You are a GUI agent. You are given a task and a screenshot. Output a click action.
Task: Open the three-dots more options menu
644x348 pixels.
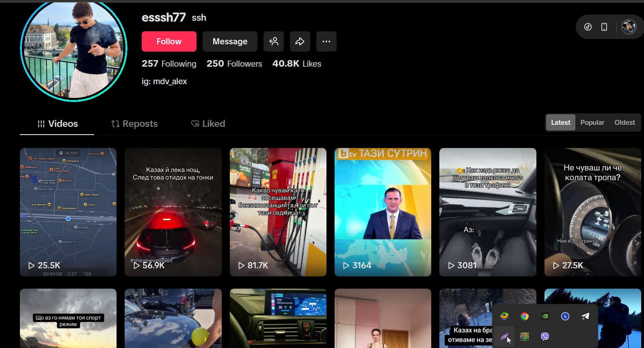(326, 41)
